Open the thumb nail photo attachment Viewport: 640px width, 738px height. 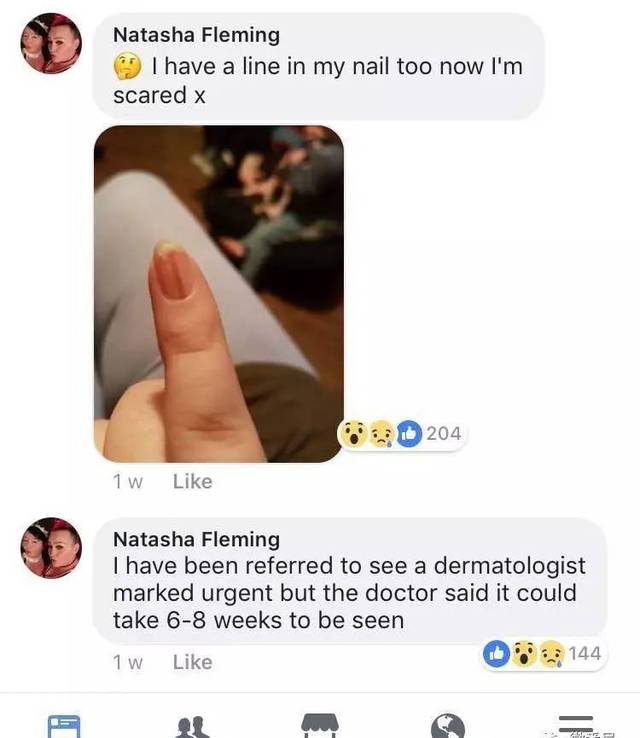click(219, 294)
